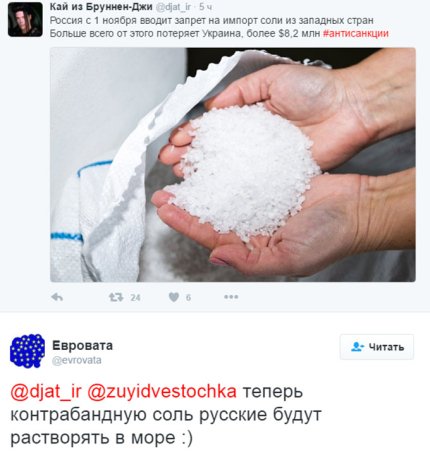
Task: Click the likes count 6
Action: click(x=188, y=297)
